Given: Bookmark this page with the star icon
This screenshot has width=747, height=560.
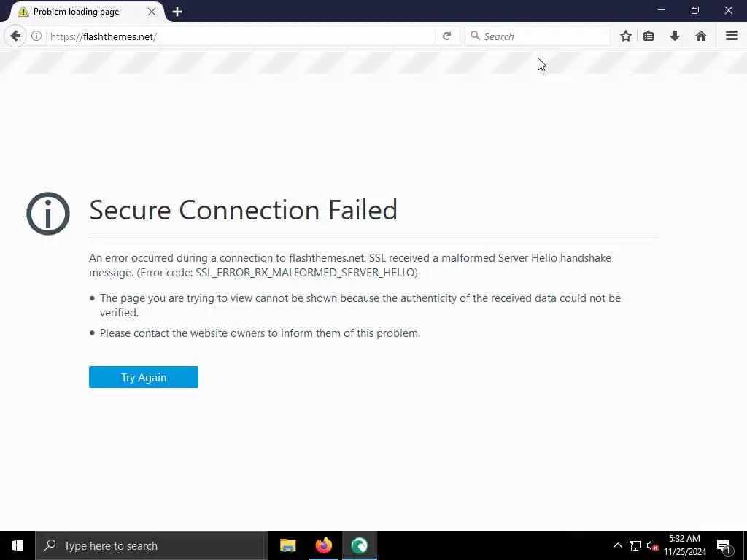Looking at the screenshot, I should (x=625, y=36).
